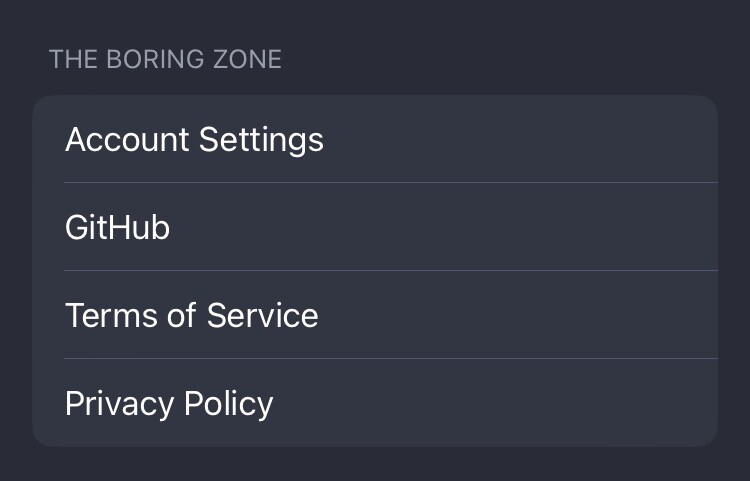
Task: Select the Account Settings list item
Action: (375, 139)
